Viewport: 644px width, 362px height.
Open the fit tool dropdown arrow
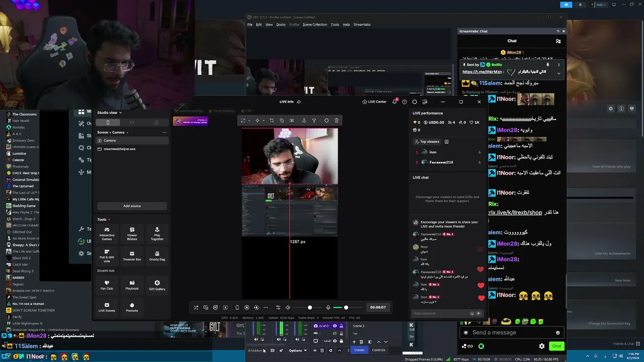pyautogui.click(x=248, y=121)
